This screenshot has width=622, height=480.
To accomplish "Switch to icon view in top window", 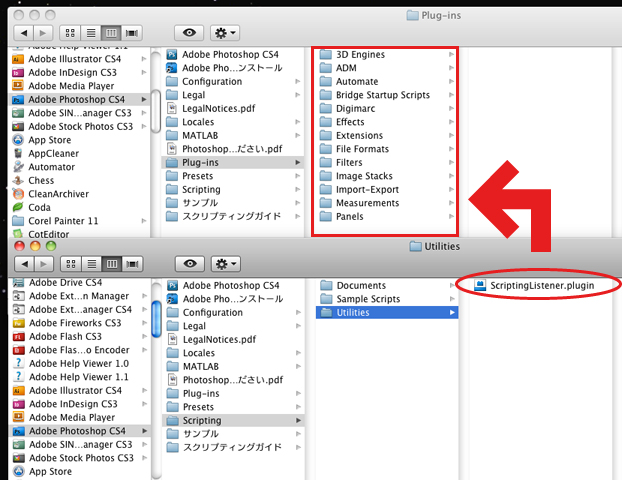I will click(71, 34).
